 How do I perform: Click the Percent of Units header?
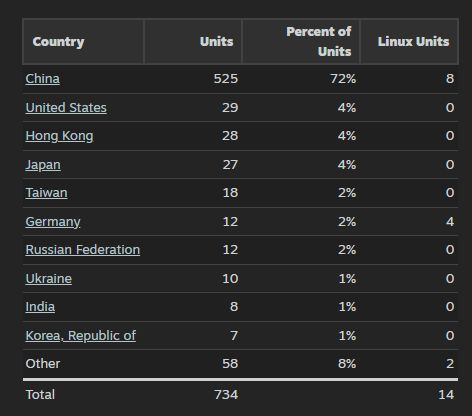point(301,42)
